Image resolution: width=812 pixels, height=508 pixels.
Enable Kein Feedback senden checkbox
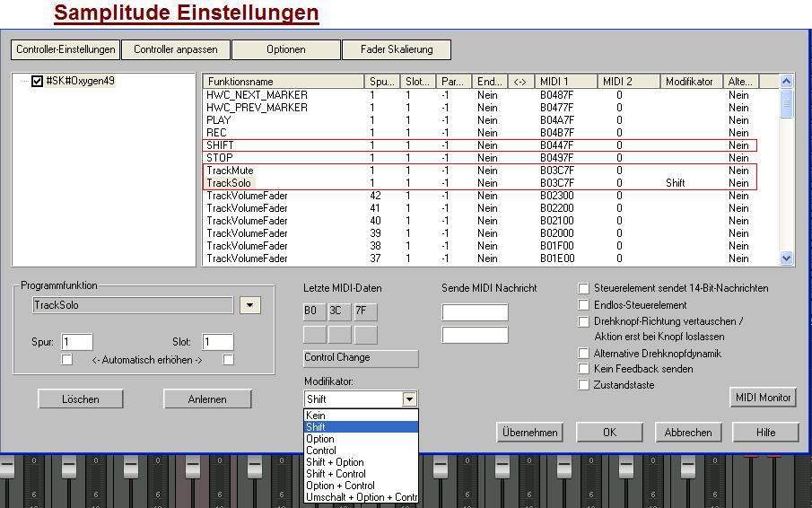pos(583,369)
